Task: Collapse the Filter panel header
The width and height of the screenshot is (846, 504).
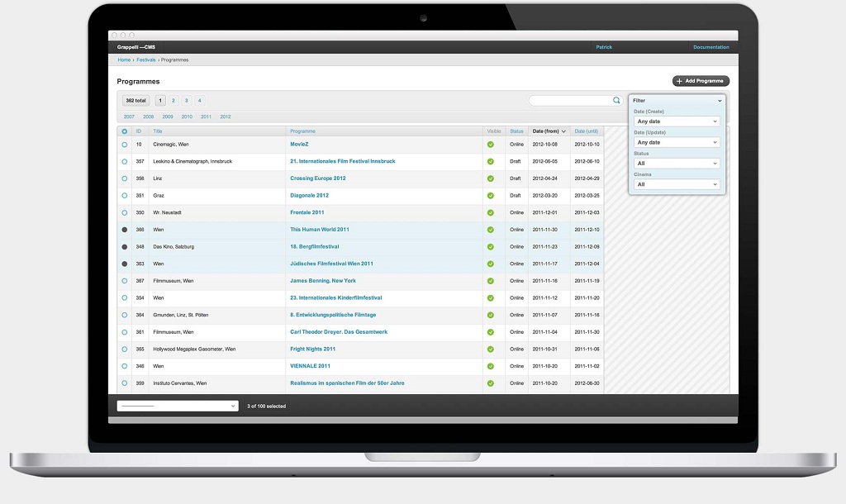Action: (x=677, y=100)
